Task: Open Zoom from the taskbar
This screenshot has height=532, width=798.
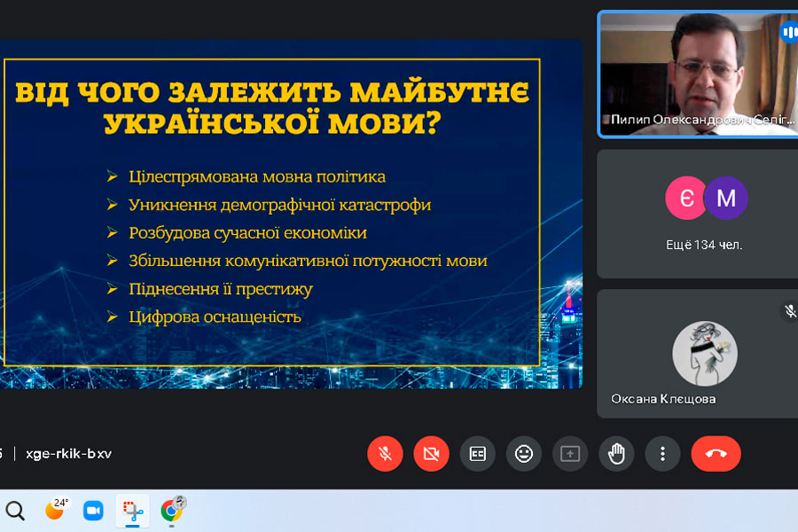Action: tap(93, 511)
